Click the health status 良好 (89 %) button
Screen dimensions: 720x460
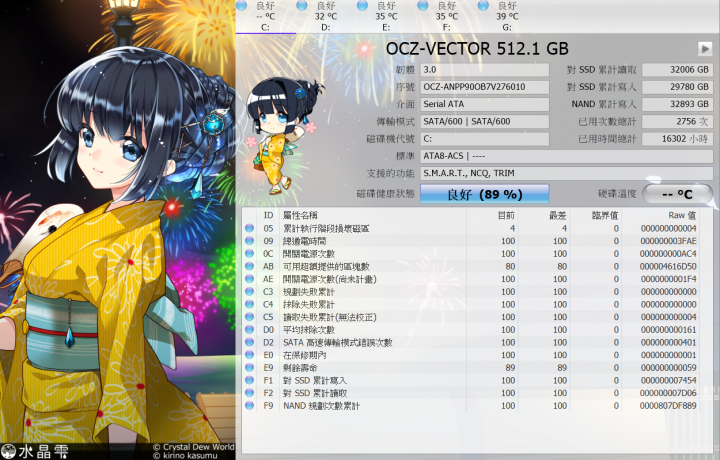[485, 194]
